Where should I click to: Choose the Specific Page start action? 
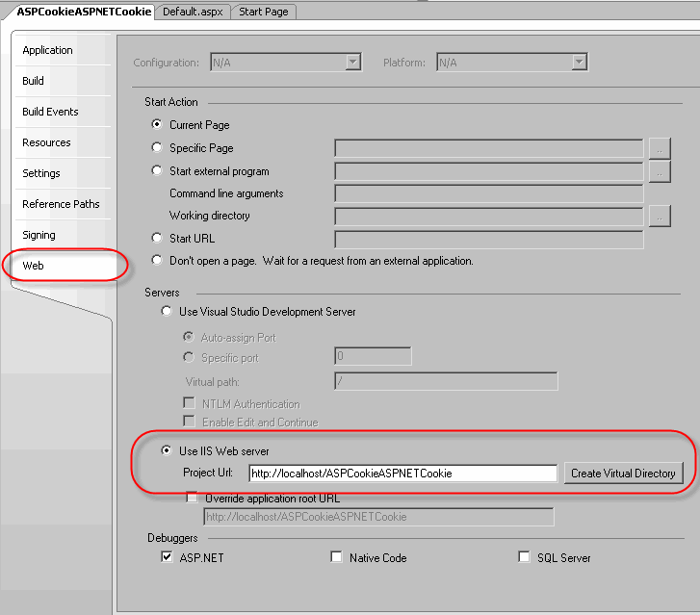tap(158, 148)
